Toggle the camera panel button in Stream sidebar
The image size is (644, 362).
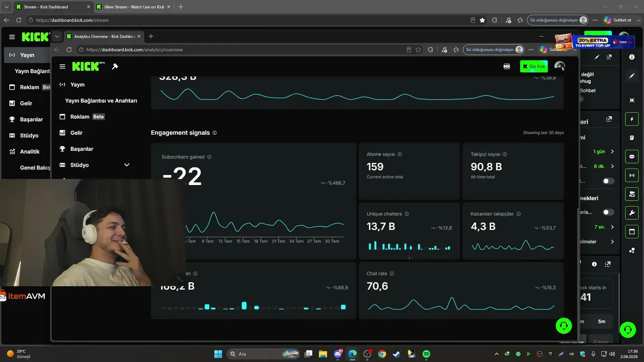632,194
